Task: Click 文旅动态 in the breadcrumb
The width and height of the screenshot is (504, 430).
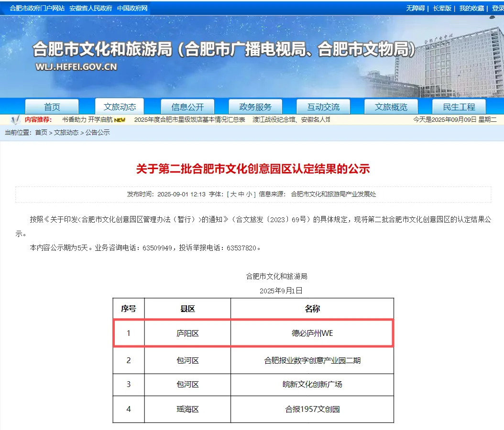Action: point(66,132)
